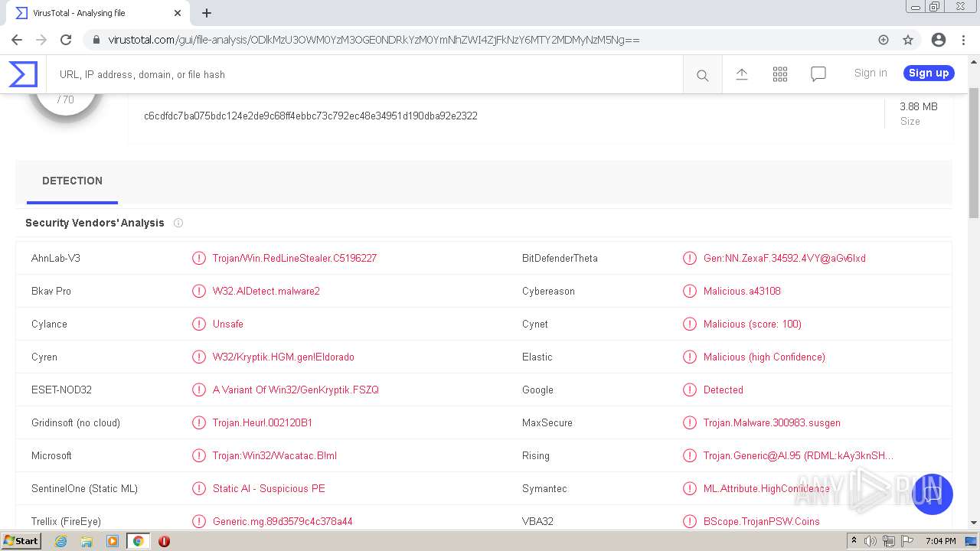The image size is (980, 551).
Task: Click the upload file icon
Action: point(742,74)
